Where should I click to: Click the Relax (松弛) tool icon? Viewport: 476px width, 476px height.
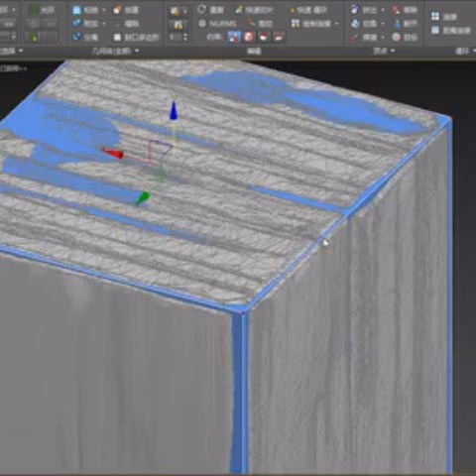click(x=76, y=10)
